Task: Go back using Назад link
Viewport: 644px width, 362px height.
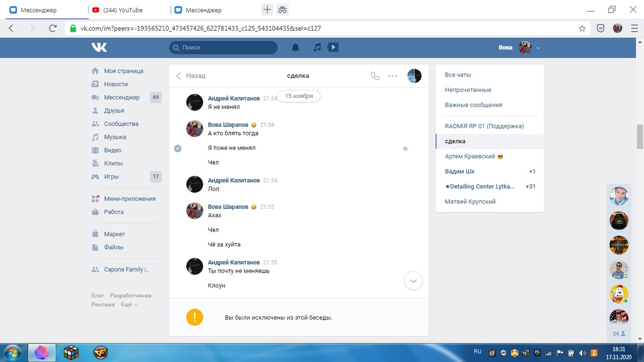Action: tap(191, 76)
